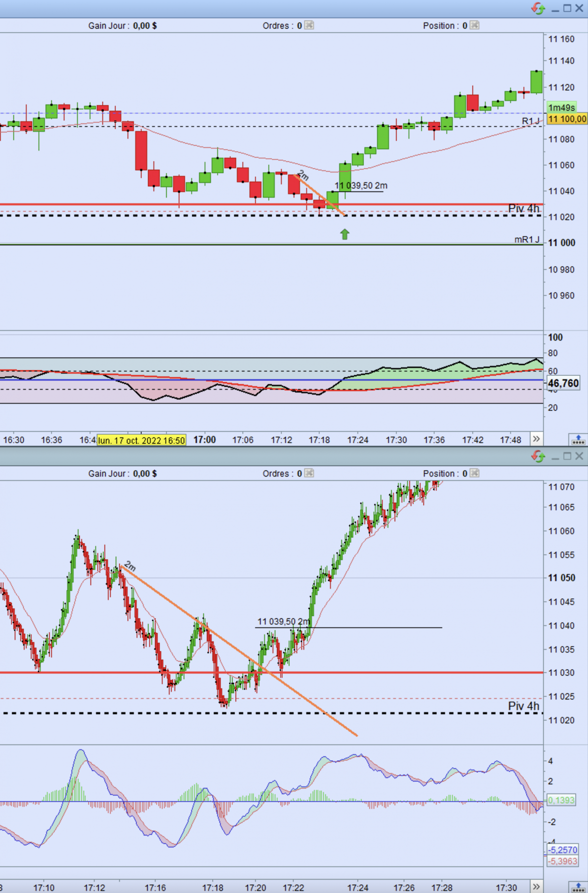The image size is (588, 893).
Task: Click the red-green trading arrows in the top chart
Action: coord(538,8)
